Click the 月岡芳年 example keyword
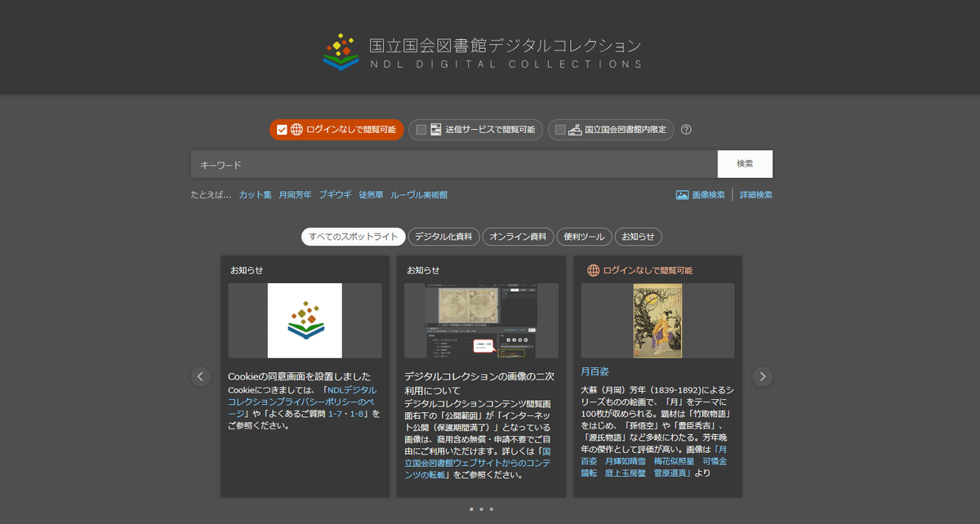The width and height of the screenshot is (980, 524). click(x=294, y=194)
